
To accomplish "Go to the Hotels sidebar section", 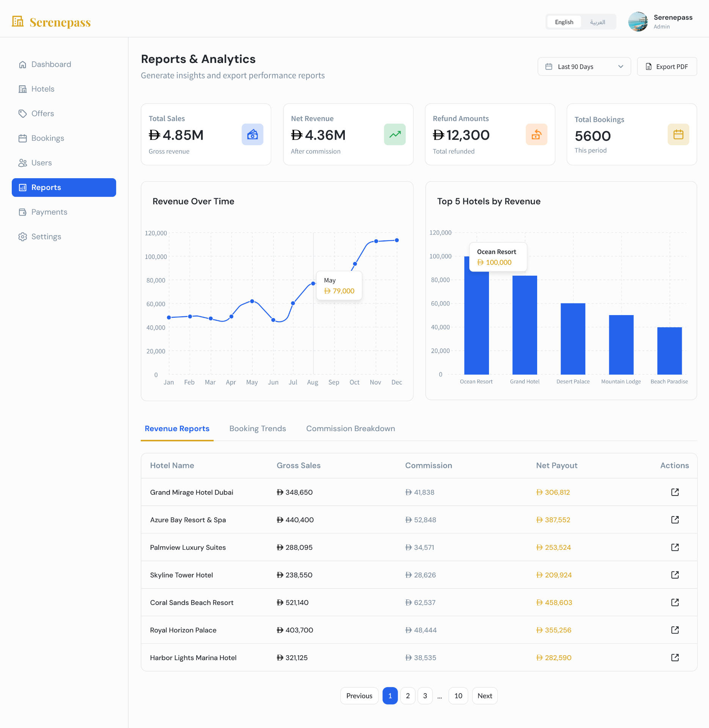I will click(x=64, y=89).
